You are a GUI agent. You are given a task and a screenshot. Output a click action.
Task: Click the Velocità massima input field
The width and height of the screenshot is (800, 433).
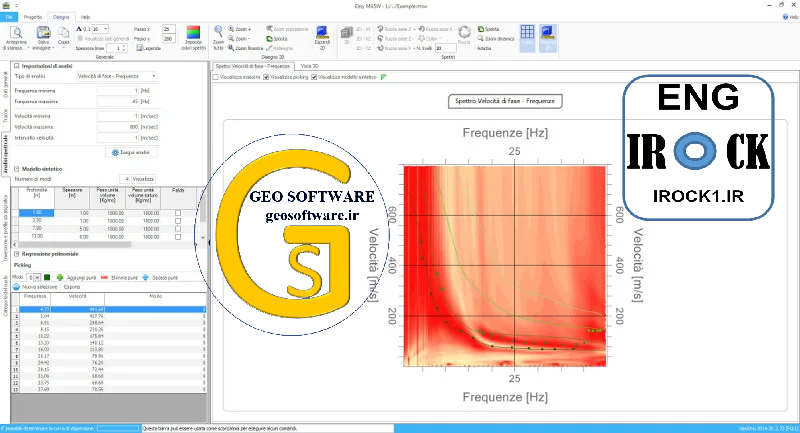pyautogui.click(x=118, y=127)
